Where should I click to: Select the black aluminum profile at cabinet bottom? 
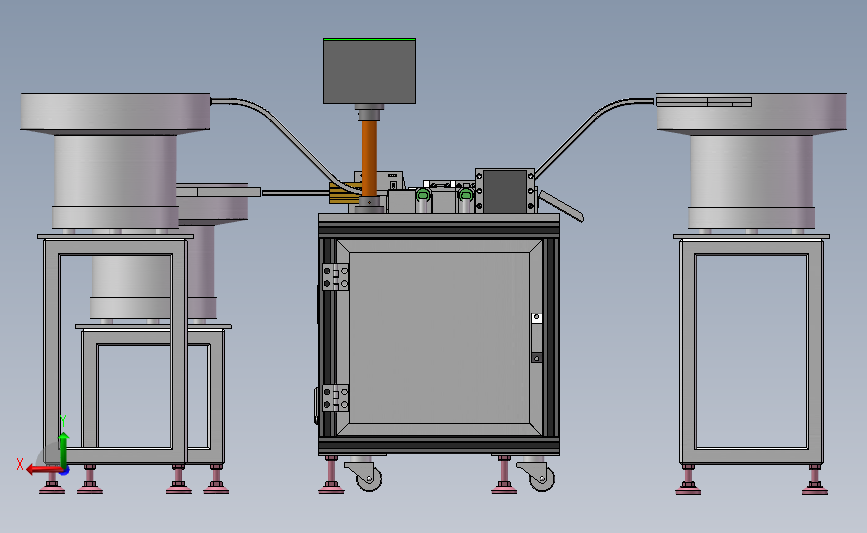tap(439, 445)
